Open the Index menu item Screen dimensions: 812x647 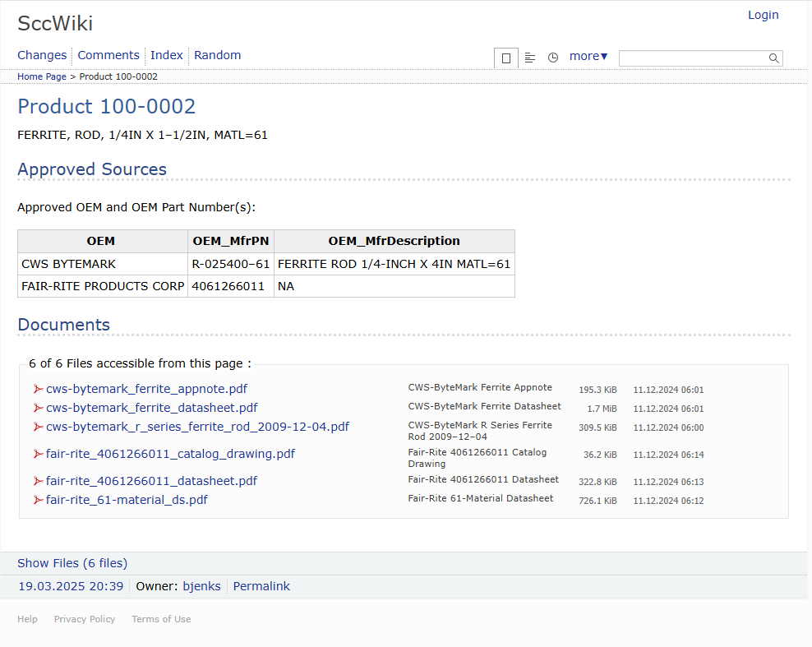click(167, 55)
